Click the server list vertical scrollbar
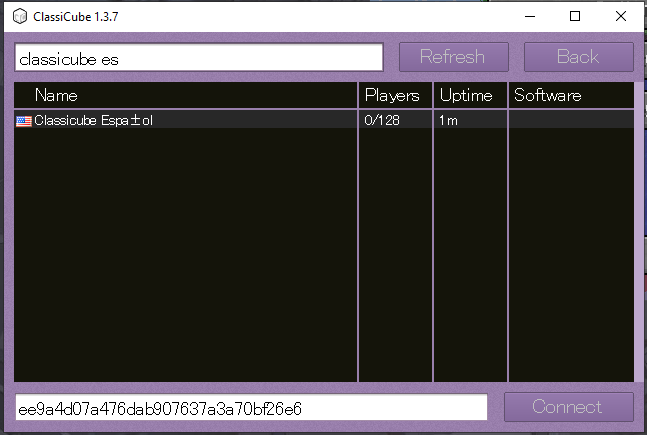 [x=639, y=232]
